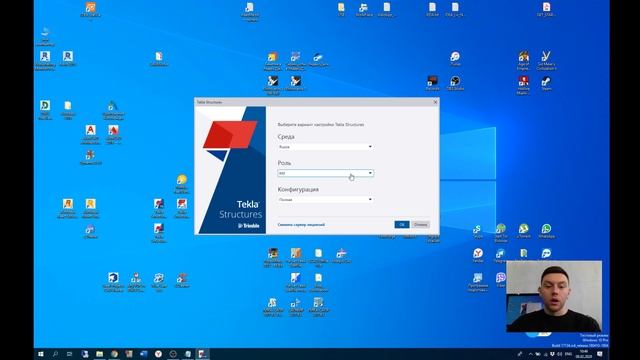Click the active Tekla Structures taskbar icon

click(x=202, y=354)
